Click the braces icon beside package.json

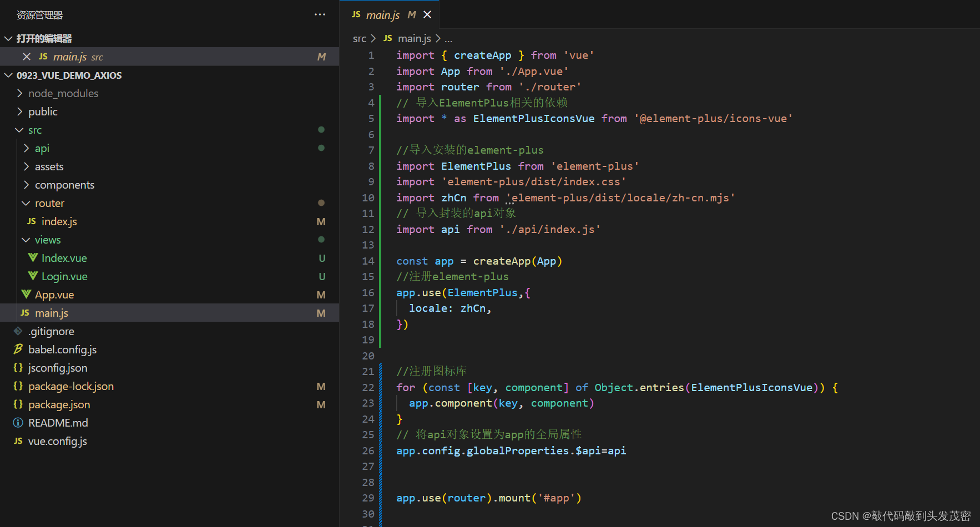click(18, 404)
